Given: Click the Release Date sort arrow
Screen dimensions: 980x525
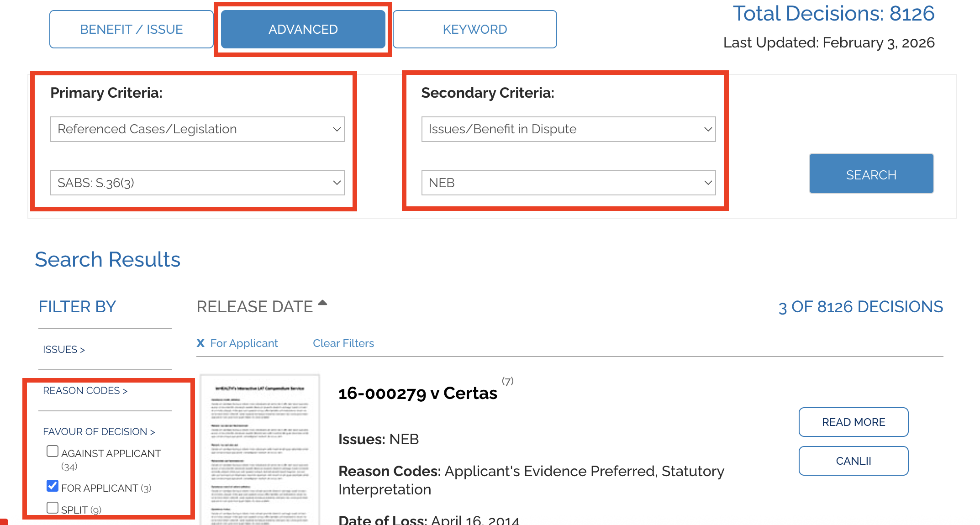Looking at the screenshot, I should [322, 303].
